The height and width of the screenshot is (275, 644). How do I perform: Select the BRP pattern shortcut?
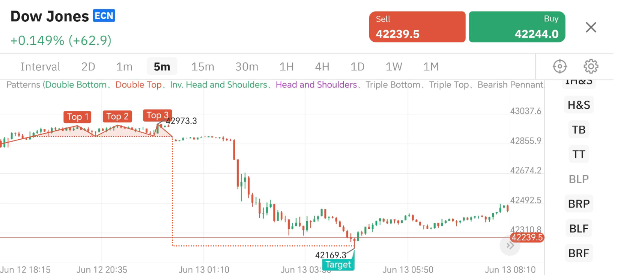click(578, 204)
